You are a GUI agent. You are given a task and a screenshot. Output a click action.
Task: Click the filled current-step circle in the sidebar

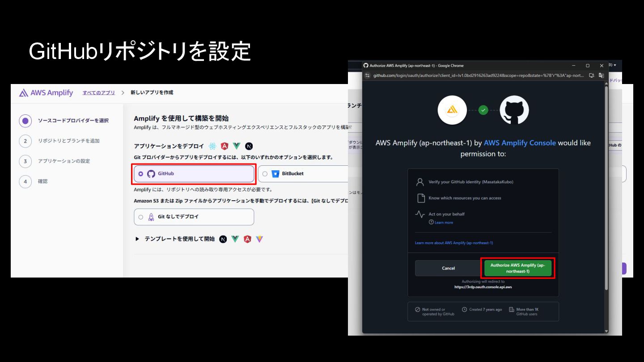(25, 121)
